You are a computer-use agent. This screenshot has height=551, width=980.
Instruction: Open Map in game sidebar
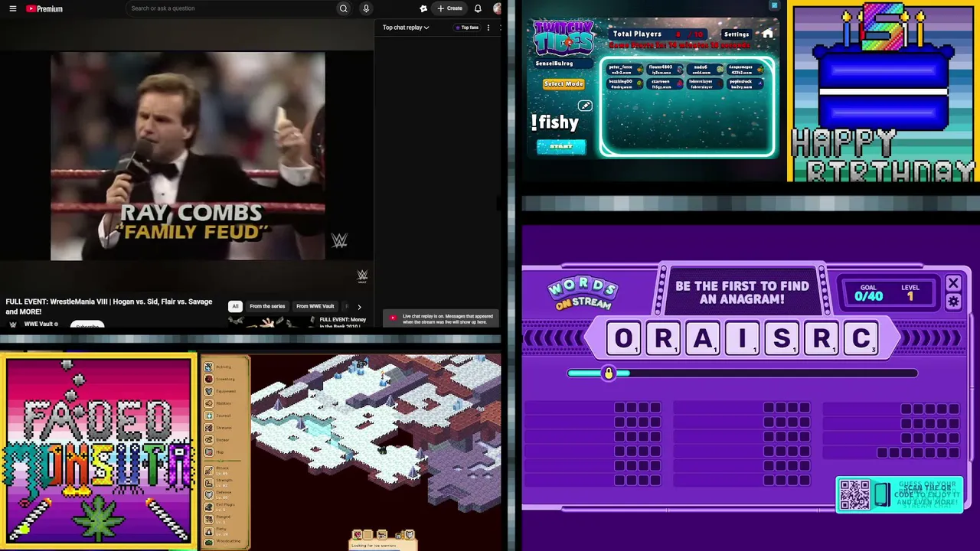(208, 452)
